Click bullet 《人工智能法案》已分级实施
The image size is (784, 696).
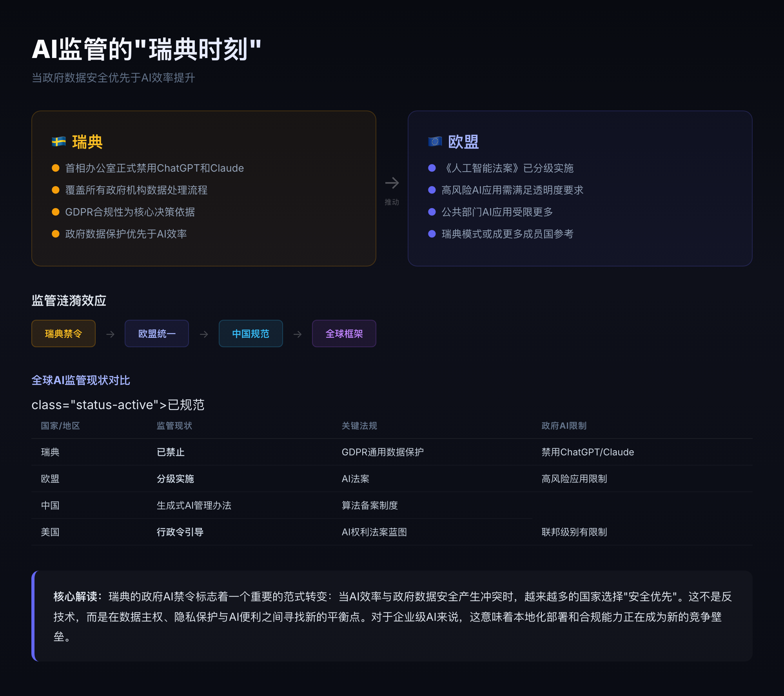point(508,168)
